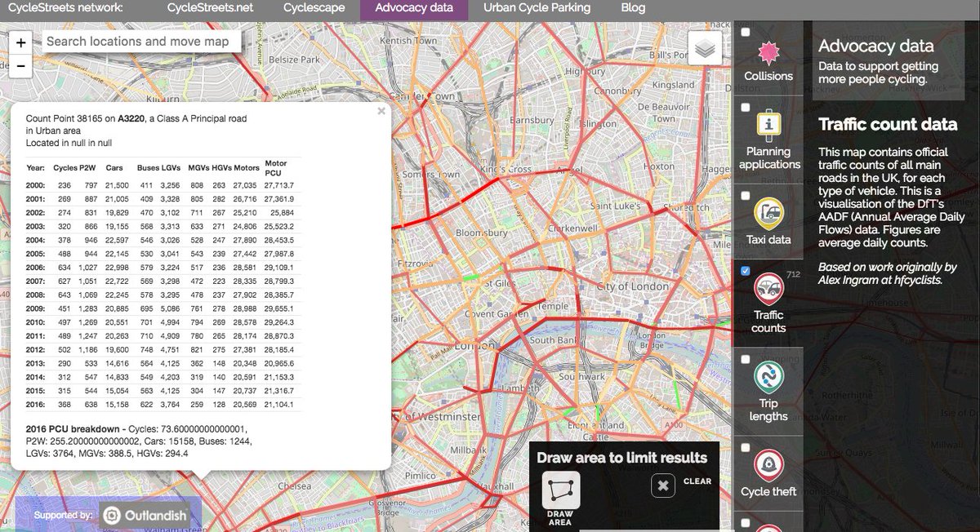This screenshot has width=980, height=532.
Task: Click the CycleStreets network label
Action: (65, 8)
